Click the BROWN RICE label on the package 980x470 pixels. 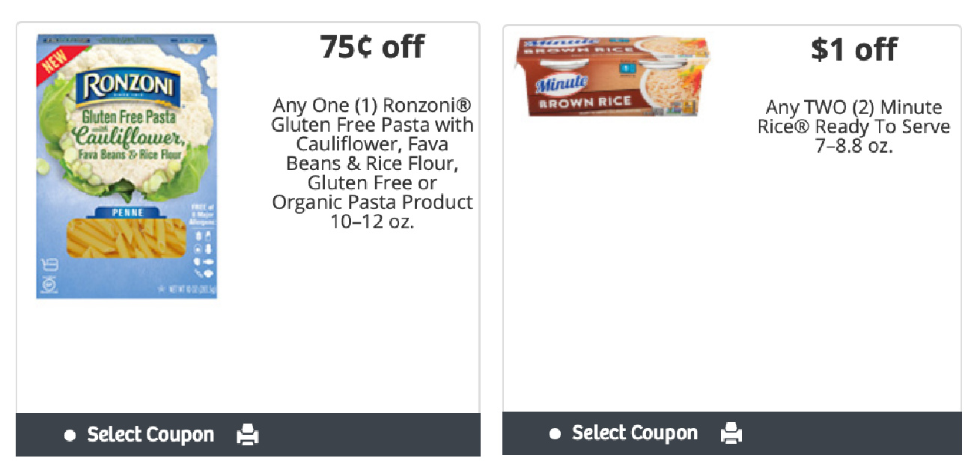pos(585,102)
